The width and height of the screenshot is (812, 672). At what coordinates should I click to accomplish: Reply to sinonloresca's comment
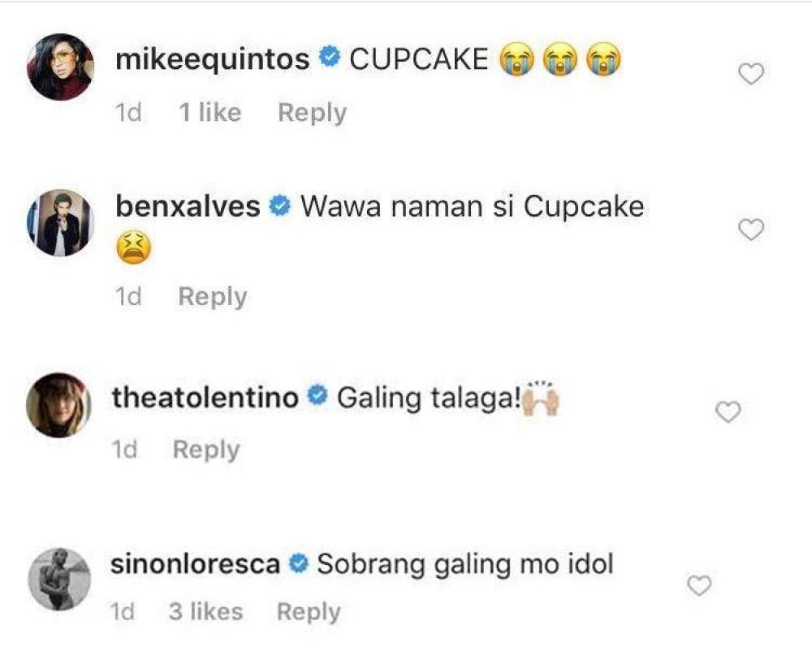(x=309, y=612)
